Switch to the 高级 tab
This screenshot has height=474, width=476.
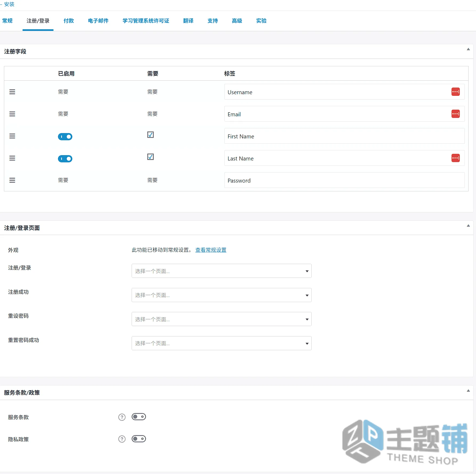point(237,21)
